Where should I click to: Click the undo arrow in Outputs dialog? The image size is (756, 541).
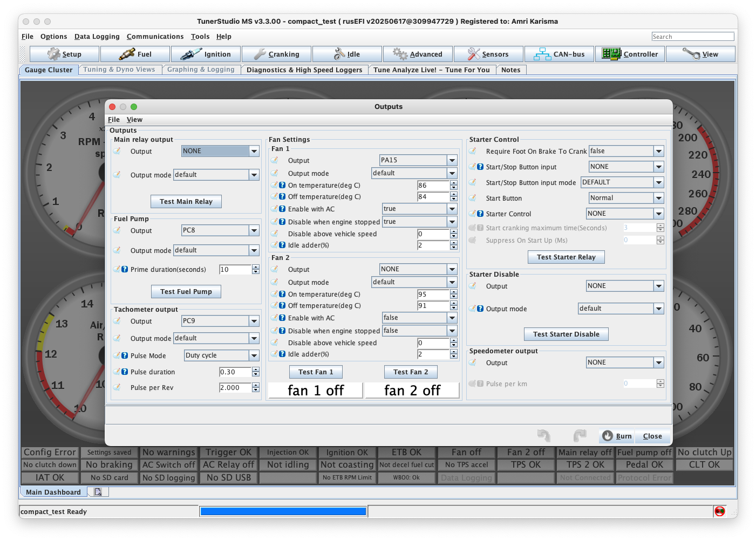[543, 435]
